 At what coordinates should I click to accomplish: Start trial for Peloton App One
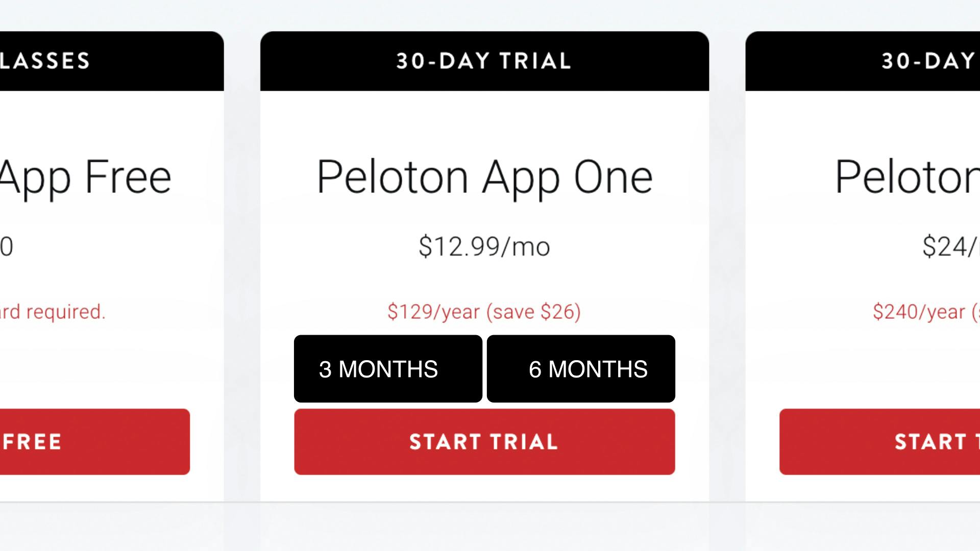(x=484, y=442)
